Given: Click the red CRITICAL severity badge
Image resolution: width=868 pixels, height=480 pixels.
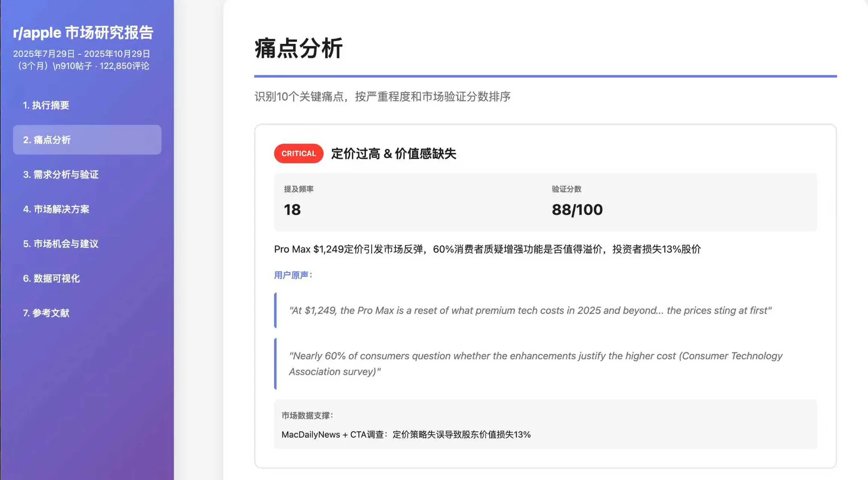Looking at the screenshot, I should tap(298, 153).
